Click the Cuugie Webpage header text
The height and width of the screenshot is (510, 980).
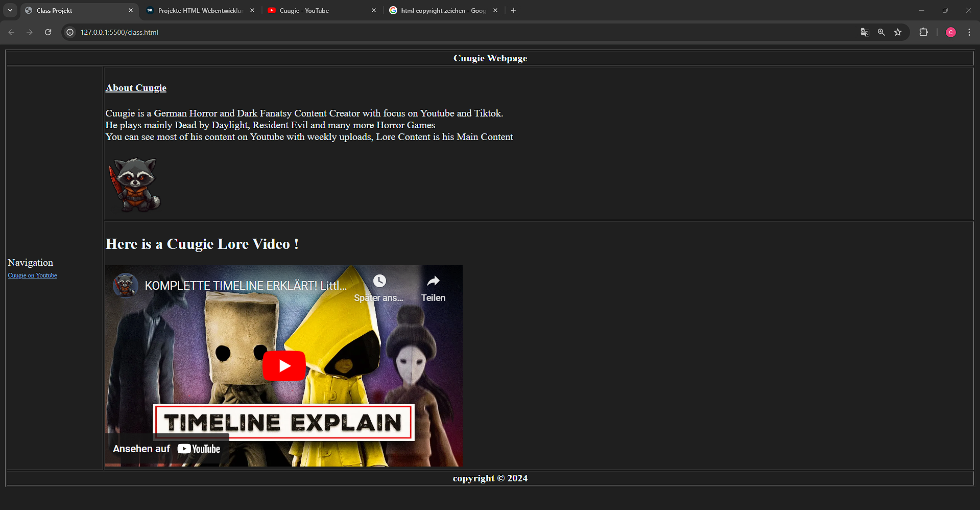pos(490,58)
